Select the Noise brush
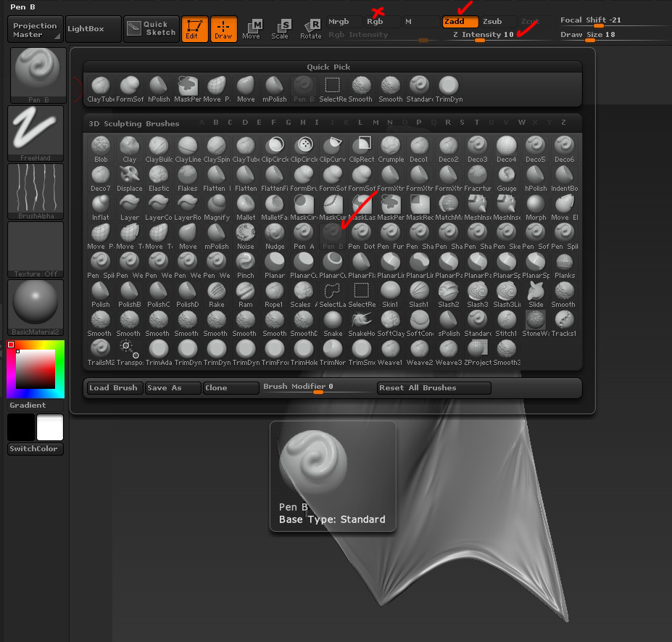672x642 pixels. [246, 236]
